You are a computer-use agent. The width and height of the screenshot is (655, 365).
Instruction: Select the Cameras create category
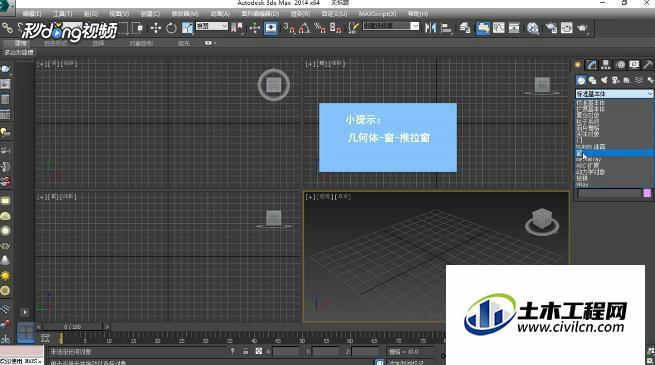[x=615, y=80]
